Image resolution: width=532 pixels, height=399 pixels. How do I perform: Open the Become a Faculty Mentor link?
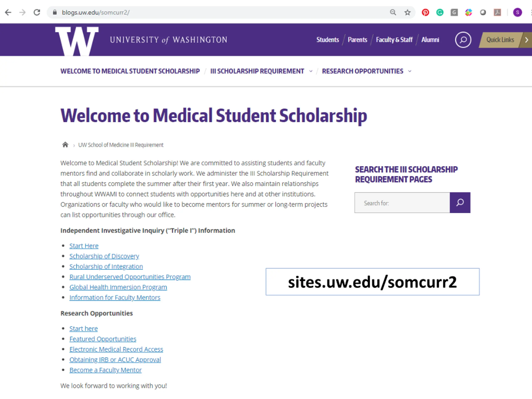[105, 370]
